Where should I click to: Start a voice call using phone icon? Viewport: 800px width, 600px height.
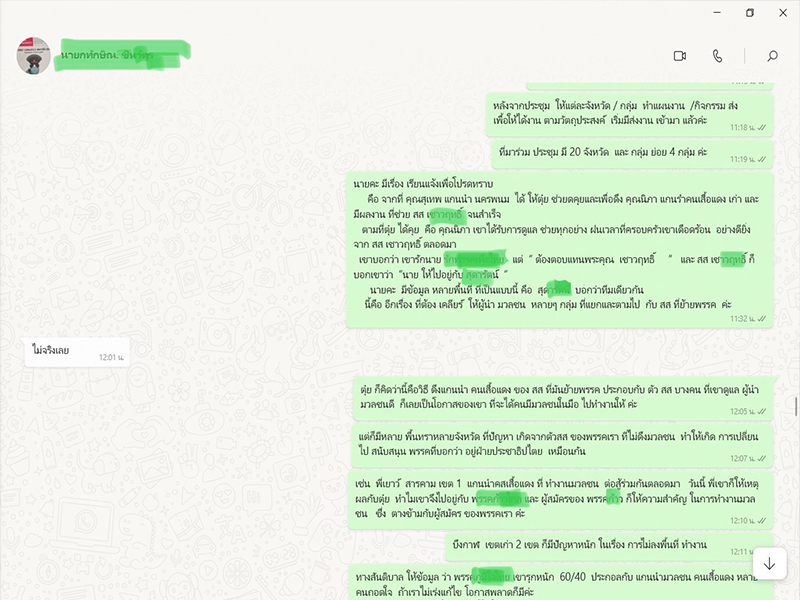click(717, 56)
